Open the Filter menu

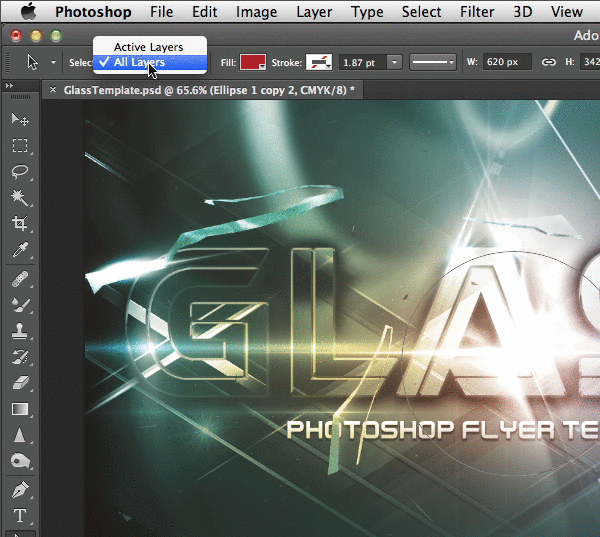pos(478,12)
